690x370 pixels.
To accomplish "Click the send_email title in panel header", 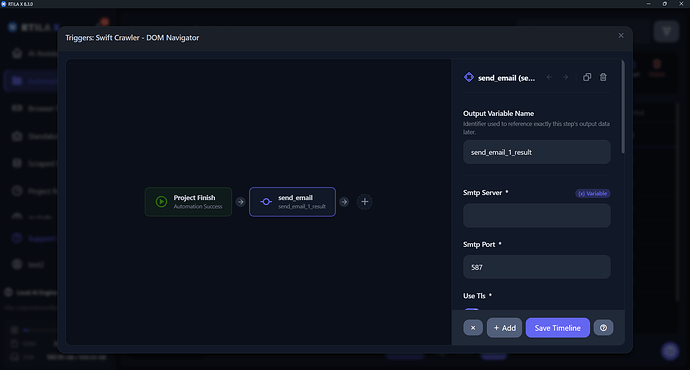I will point(506,78).
